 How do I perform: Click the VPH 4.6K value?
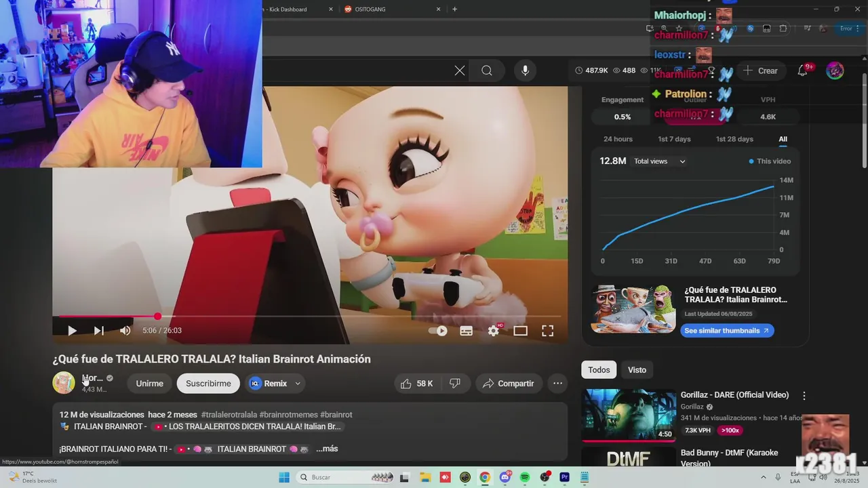[x=768, y=117]
